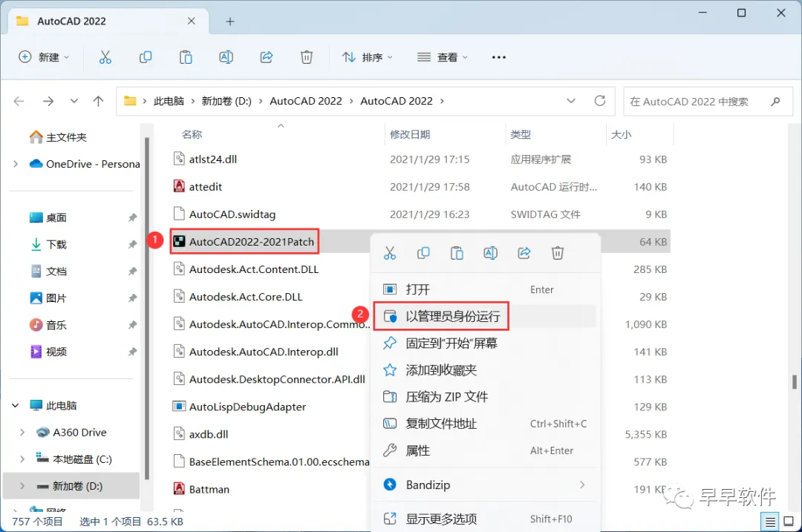Image resolution: width=802 pixels, height=532 pixels.
Task: Click the file list vertical scrollbar thumb
Action: click(x=794, y=382)
